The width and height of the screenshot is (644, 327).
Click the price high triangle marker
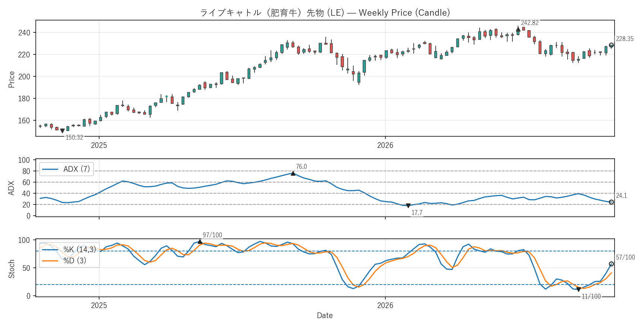tap(518, 29)
